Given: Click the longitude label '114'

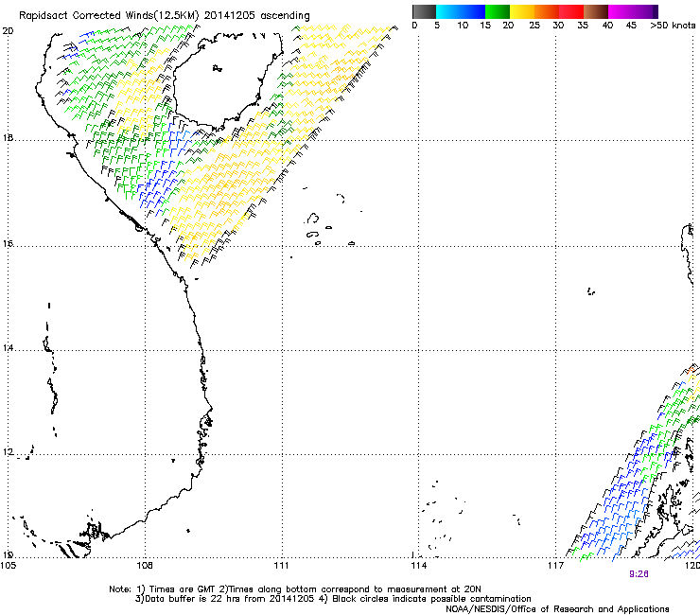Looking at the screenshot, I should pyautogui.click(x=418, y=566).
